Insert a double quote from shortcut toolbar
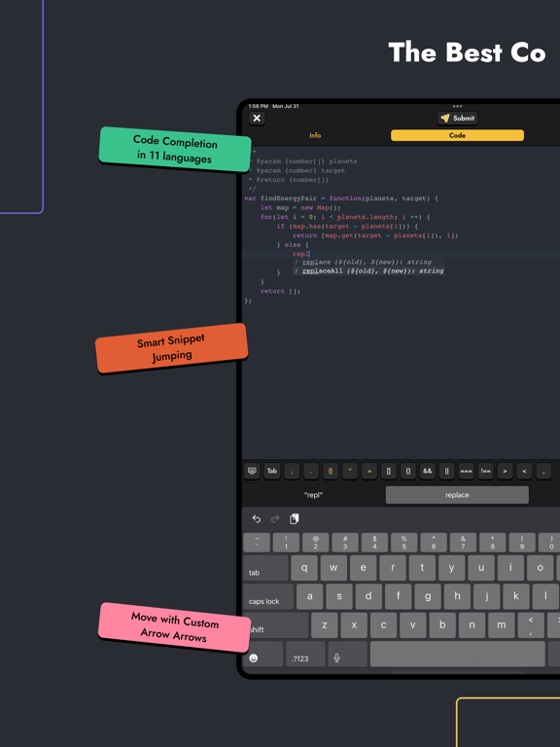This screenshot has width=560, height=747. tap(350, 471)
